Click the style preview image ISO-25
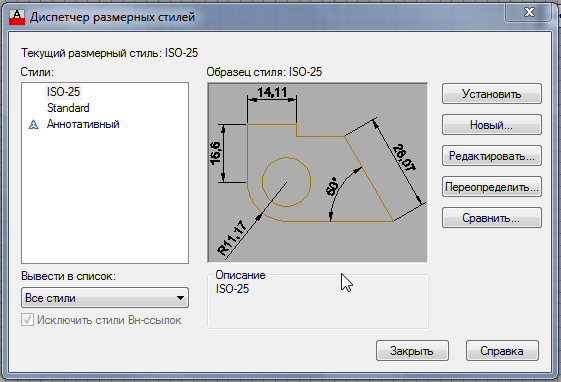This screenshot has height=382, width=561. pos(317,173)
